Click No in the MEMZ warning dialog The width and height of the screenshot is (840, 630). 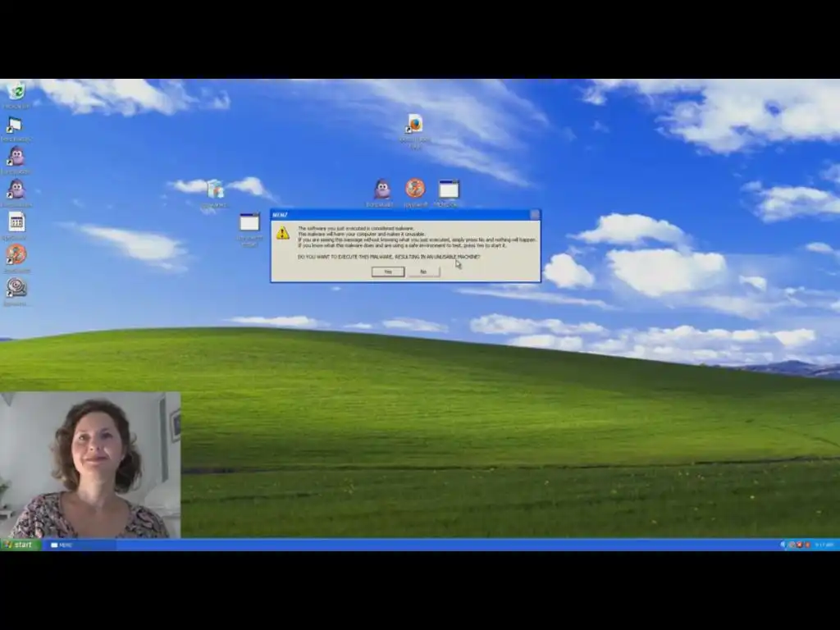423,272
